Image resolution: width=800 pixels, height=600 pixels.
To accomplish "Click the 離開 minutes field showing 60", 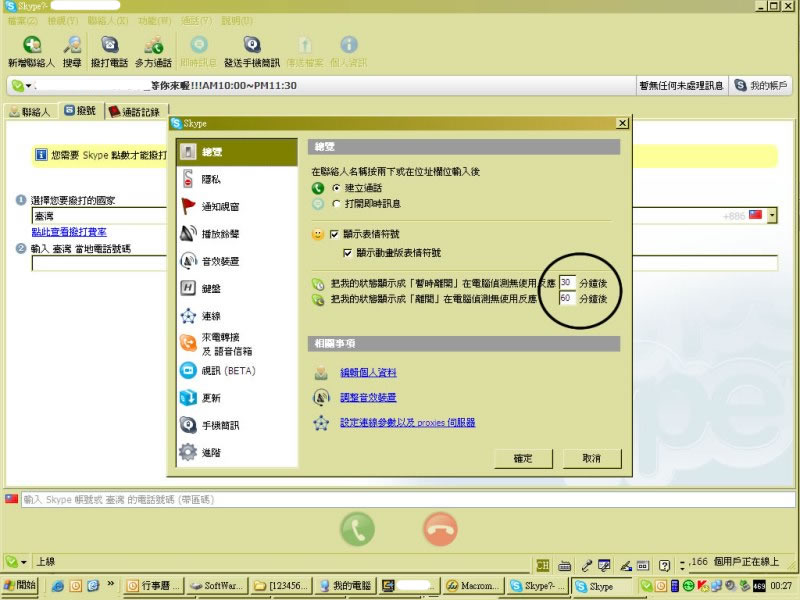I will point(567,298).
